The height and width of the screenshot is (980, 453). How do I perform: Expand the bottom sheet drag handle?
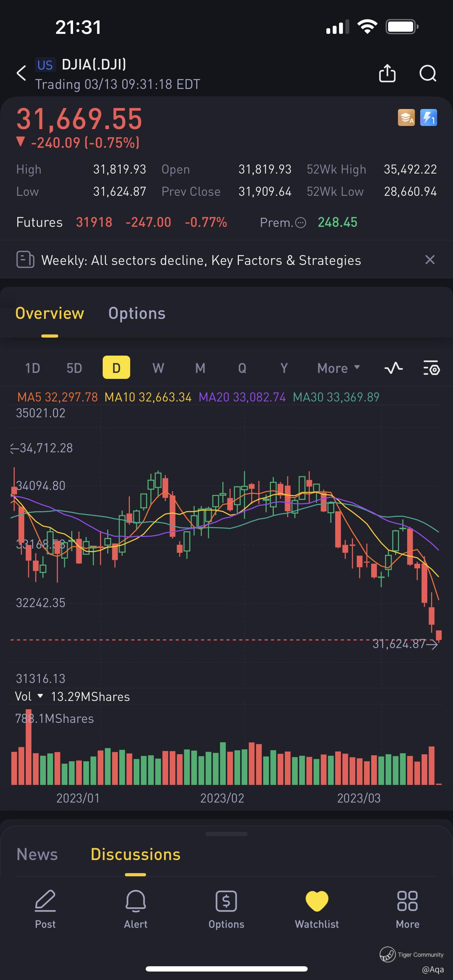pyautogui.click(x=226, y=834)
